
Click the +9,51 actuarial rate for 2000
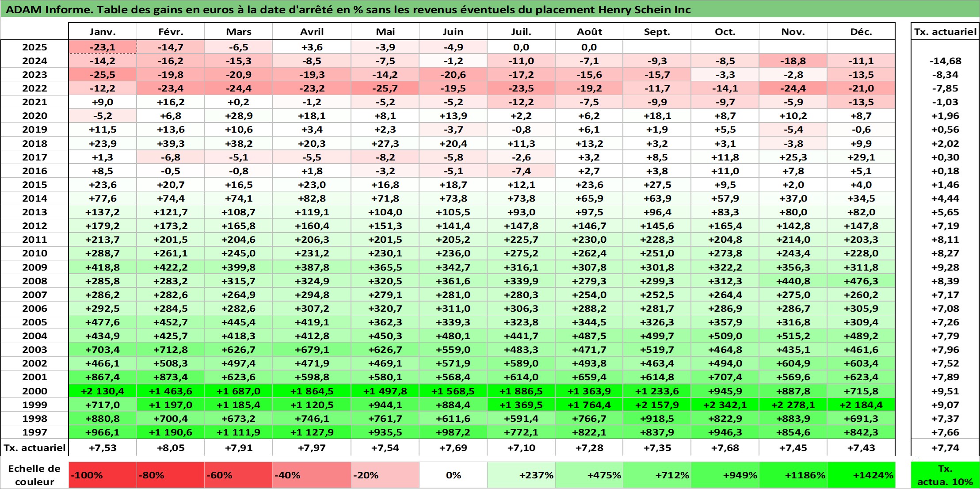coord(945,391)
